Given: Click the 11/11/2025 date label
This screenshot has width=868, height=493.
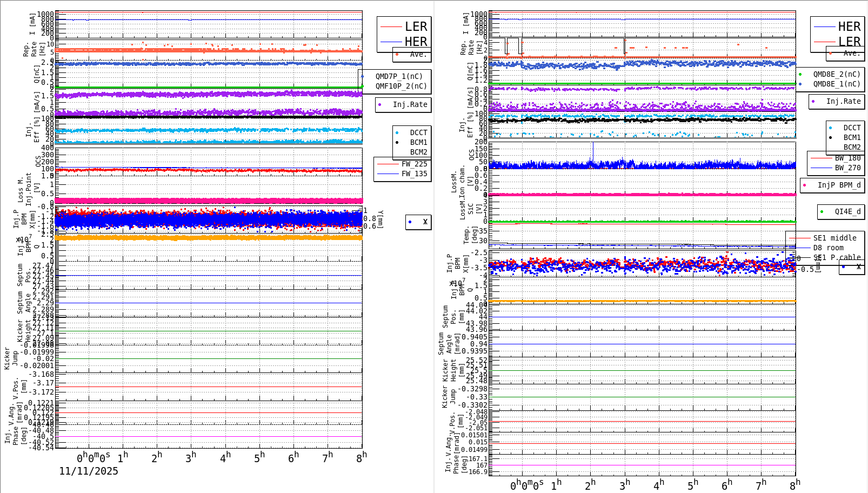Looking at the screenshot, I should (x=88, y=471).
